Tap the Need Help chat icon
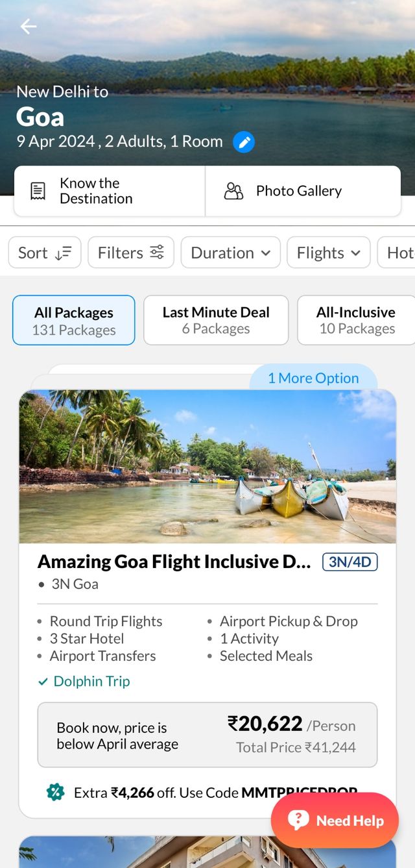 click(x=298, y=820)
